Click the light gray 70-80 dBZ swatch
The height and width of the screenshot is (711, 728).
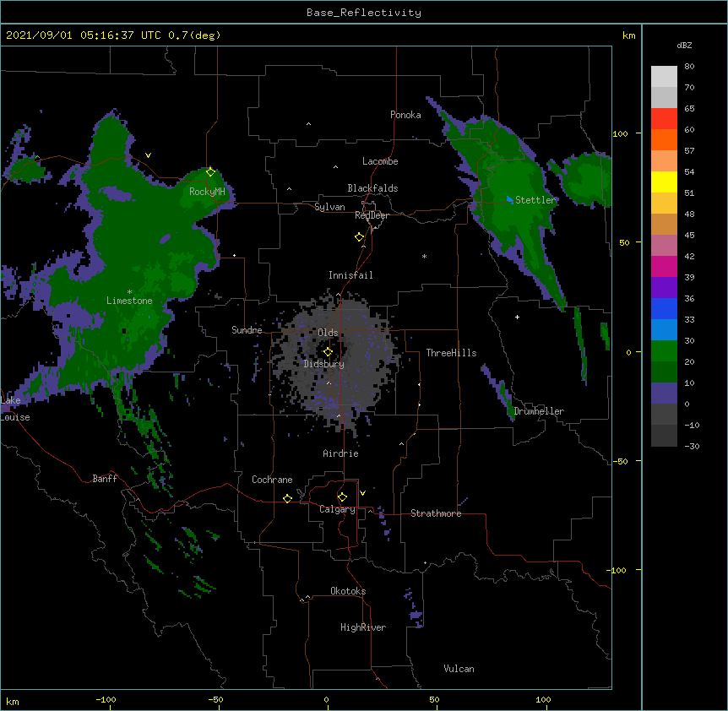pyautogui.click(x=664, y=77)
